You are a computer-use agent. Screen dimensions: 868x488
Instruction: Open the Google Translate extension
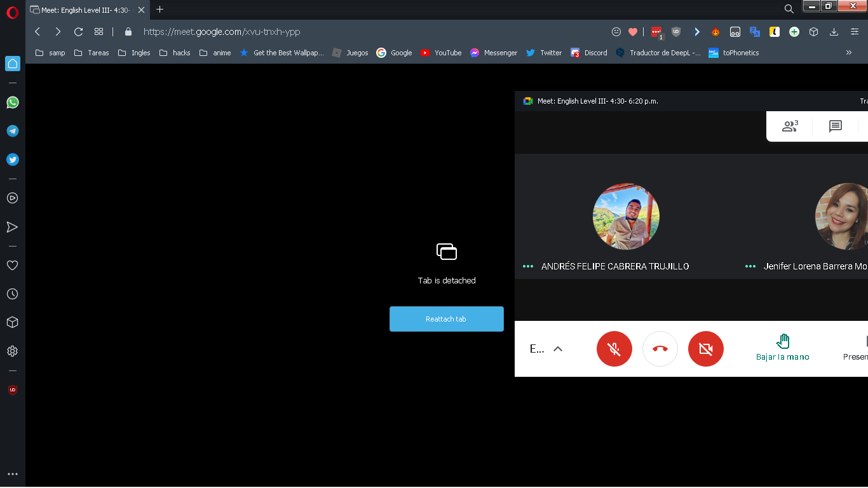pyautogui.click(x=755, y=32)
